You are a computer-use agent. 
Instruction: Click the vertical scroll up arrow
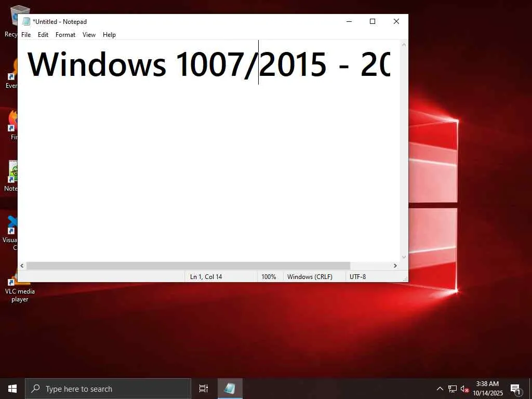(x=404, y=45)
